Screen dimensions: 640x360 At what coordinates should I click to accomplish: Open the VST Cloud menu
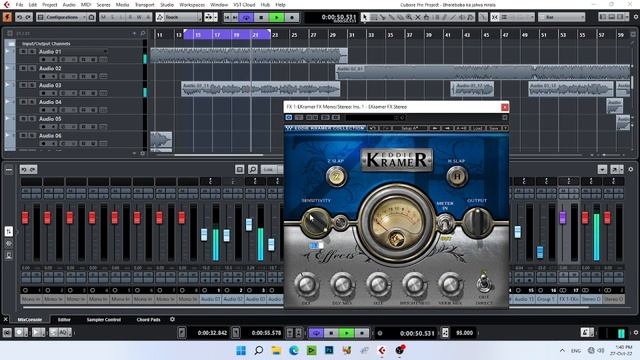pos(244,5)
